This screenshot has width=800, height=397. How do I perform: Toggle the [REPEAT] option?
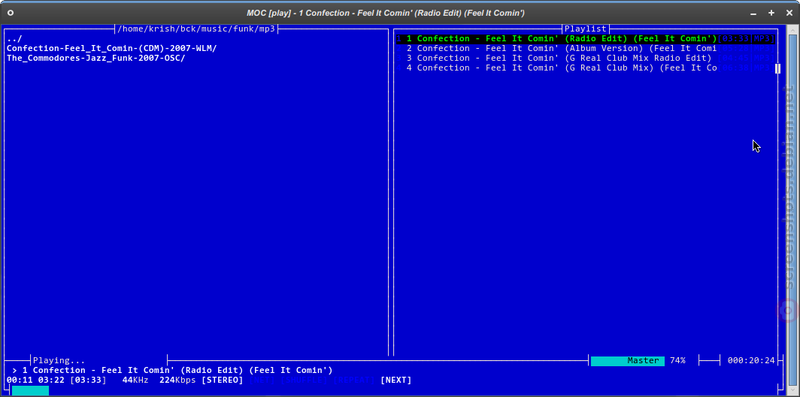pos(355,380)
